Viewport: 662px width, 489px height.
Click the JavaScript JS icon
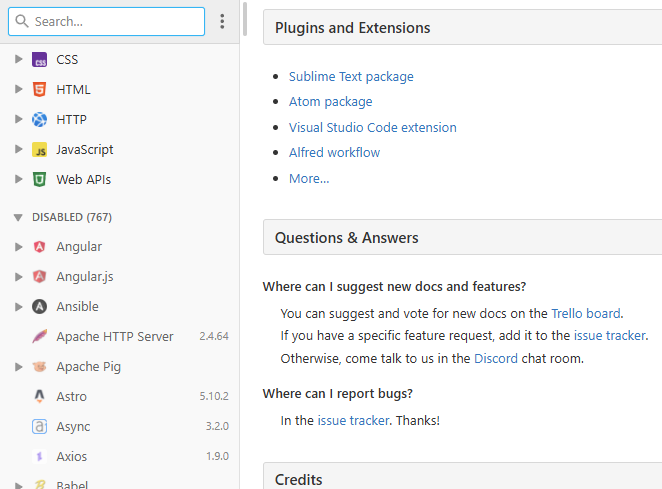pos(40,150)
